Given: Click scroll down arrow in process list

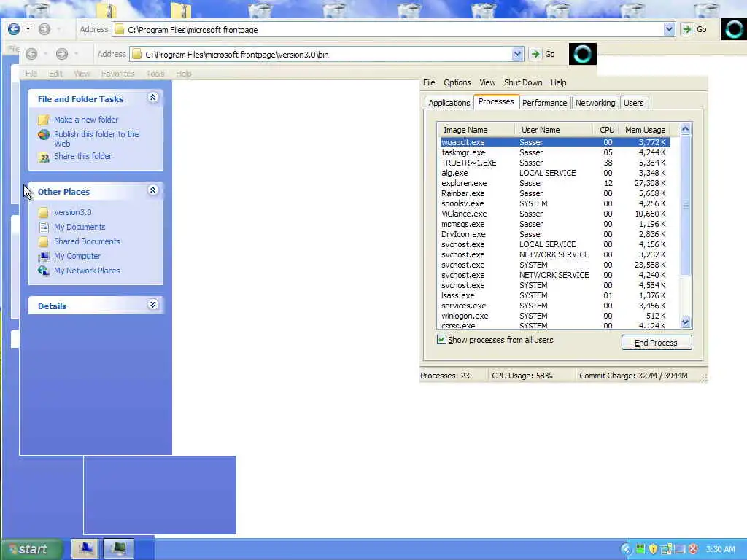Looking at the screenshot, I should [x=686, y=322].
